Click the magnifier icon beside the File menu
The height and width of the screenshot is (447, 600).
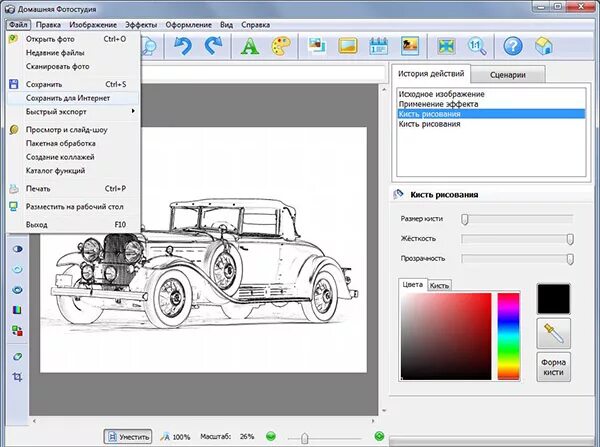(149, 46)
